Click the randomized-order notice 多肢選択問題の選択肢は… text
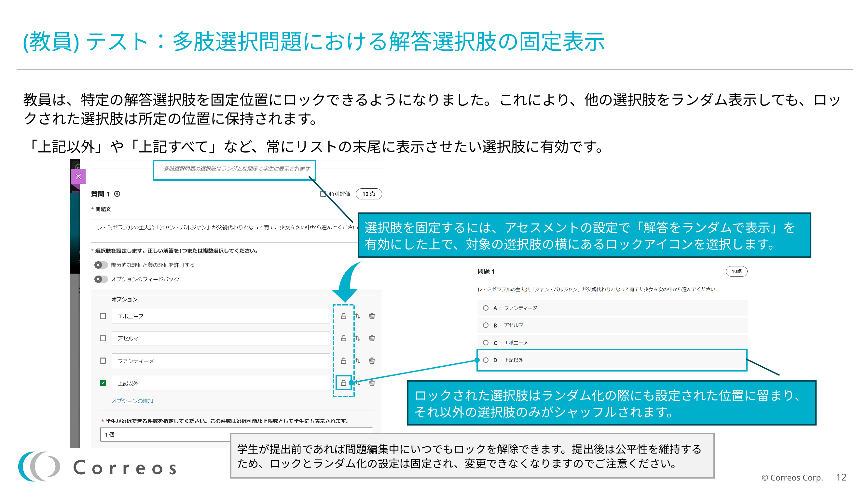The width and height of the screenshot is (868, 488). click(237, 169)
